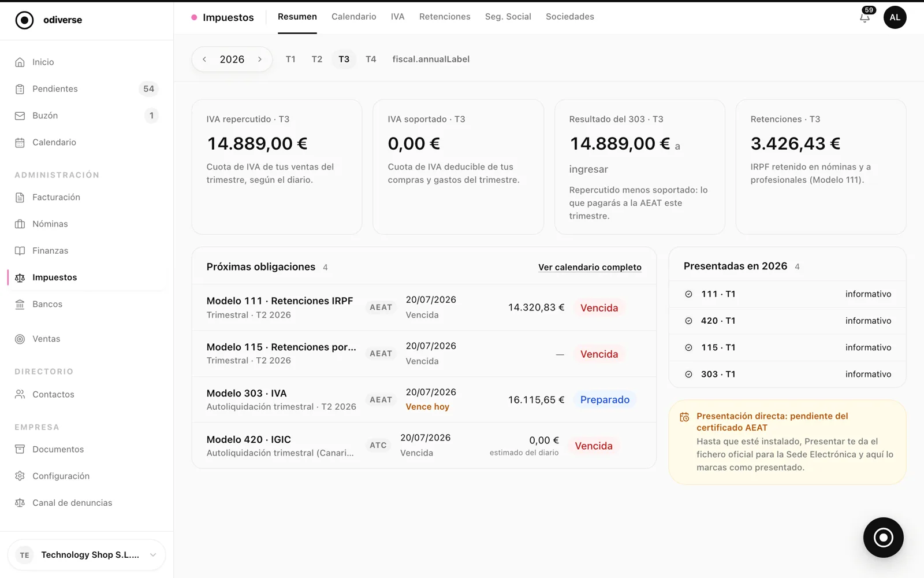Click amount 14.320,83 € in Modelo 111 row
The width and height of the screenshot is (924, 578).
[x=536, y=307]
